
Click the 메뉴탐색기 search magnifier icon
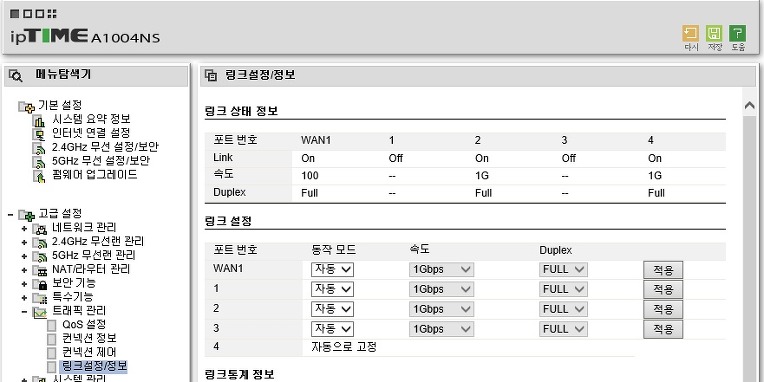[16, 75]
